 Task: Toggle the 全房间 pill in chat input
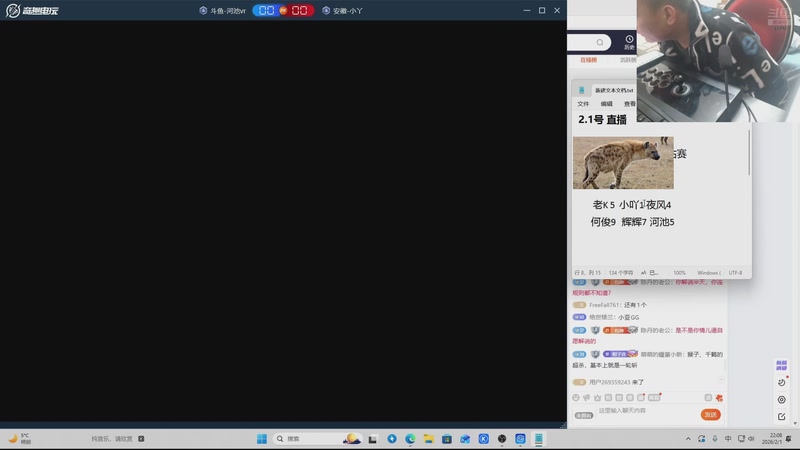(583, 414)
